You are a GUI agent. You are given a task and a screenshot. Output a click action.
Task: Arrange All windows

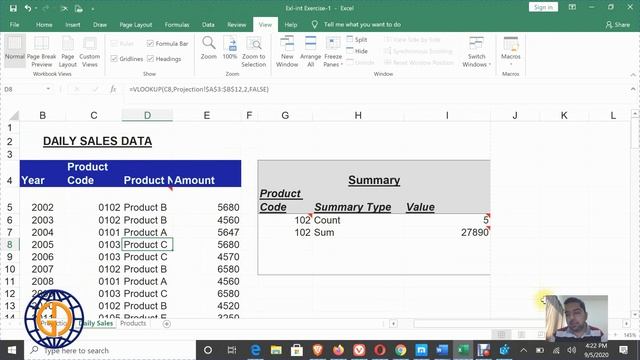311,52
